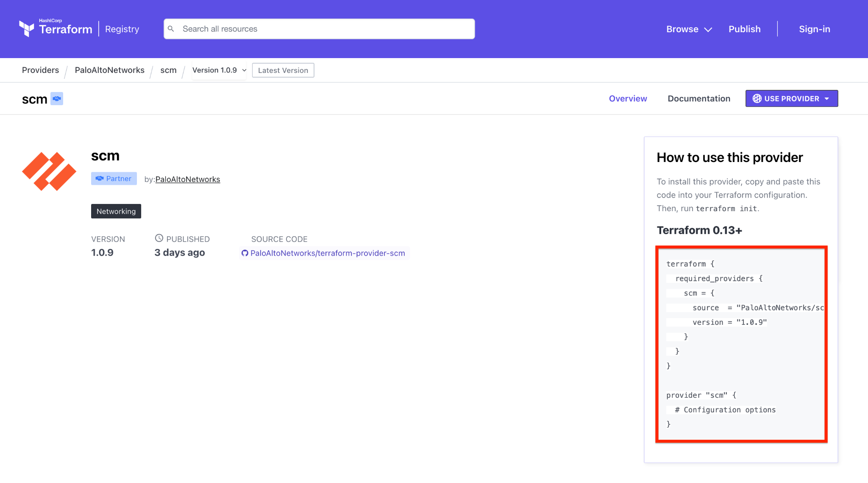Click the search magnifier icon
Image resolution: width=868 pixels, height=483 pixels.
(x=171, y=29)
